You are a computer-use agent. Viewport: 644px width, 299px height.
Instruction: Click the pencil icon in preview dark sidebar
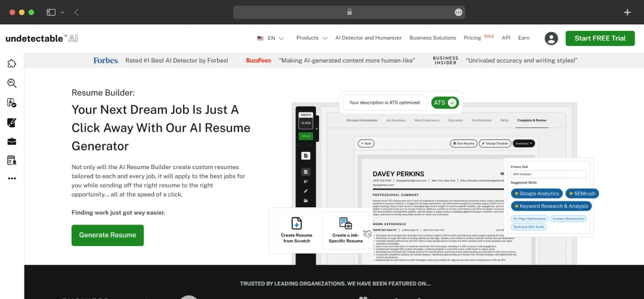(305, 191)
